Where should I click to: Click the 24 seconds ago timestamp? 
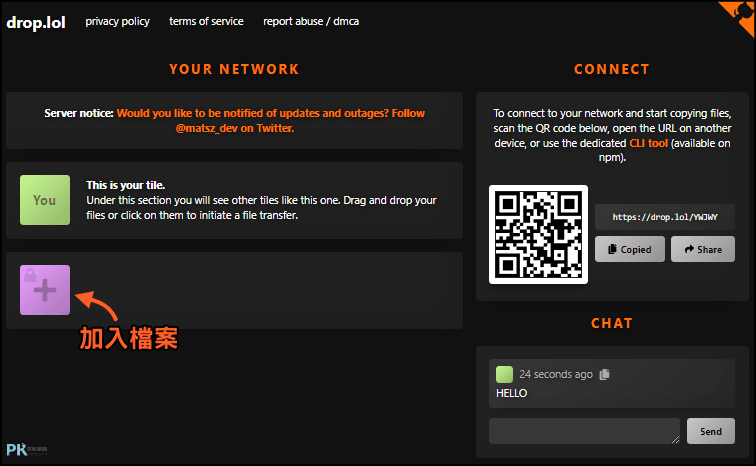(x=555, y=374)
